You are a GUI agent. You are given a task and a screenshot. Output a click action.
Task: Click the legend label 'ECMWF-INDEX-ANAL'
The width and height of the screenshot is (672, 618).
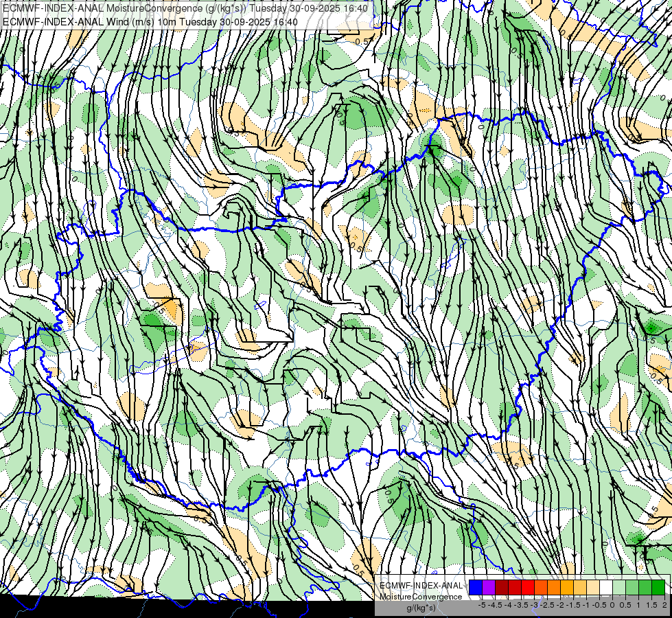click(421, 586)
